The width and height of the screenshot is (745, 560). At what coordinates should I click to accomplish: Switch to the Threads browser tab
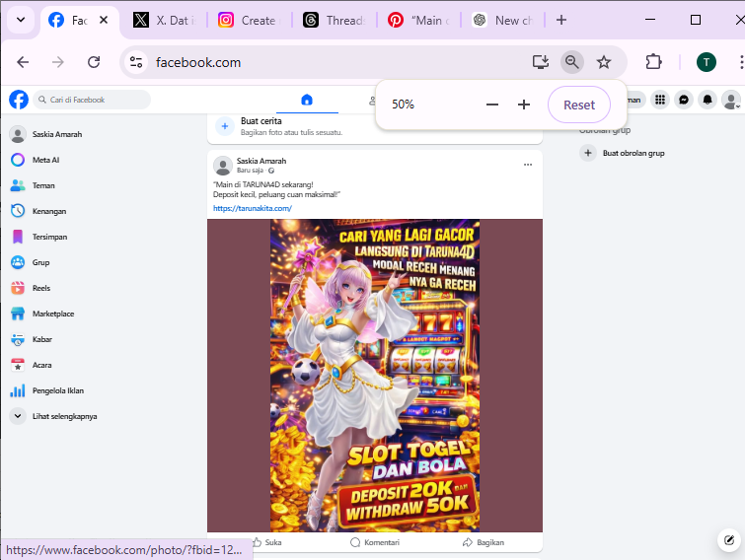(334, 20)
